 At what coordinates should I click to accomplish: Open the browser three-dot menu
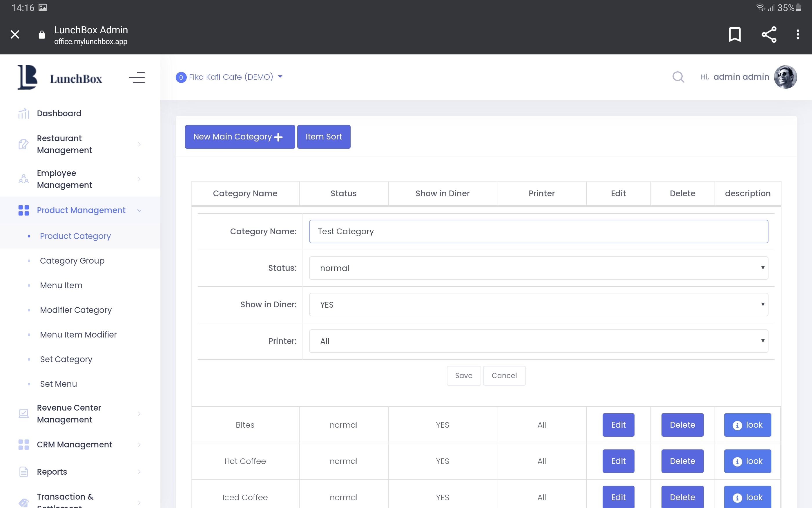pos(797,34)
